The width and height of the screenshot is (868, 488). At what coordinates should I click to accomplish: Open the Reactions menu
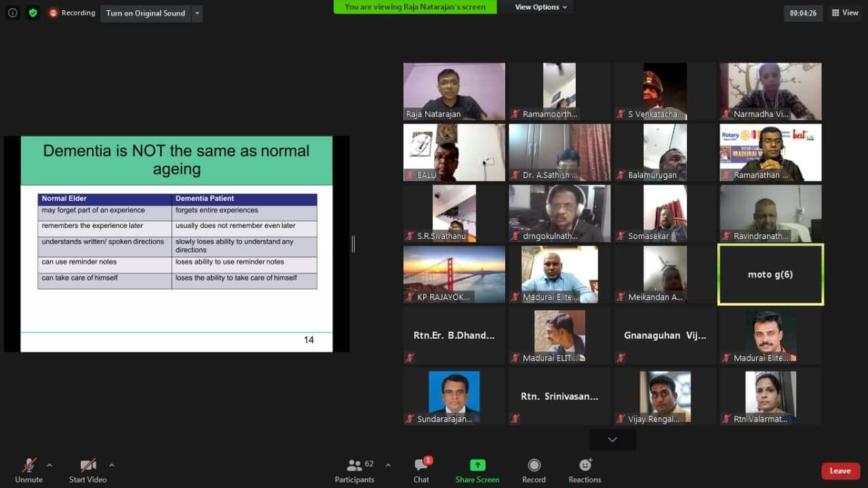pos(585,470)
